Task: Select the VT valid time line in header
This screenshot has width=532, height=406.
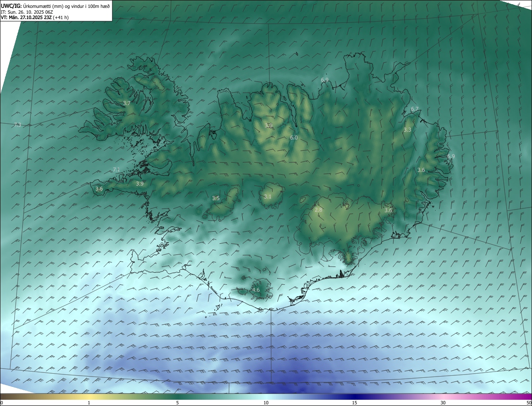Action: pos(34,17)
